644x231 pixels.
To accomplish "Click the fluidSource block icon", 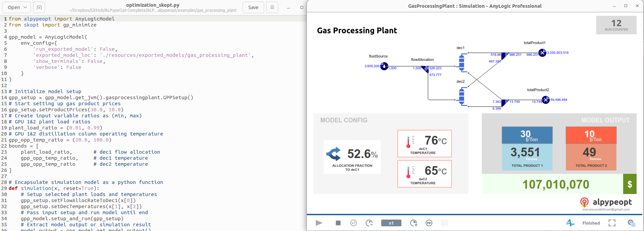I will coord(384,66).
